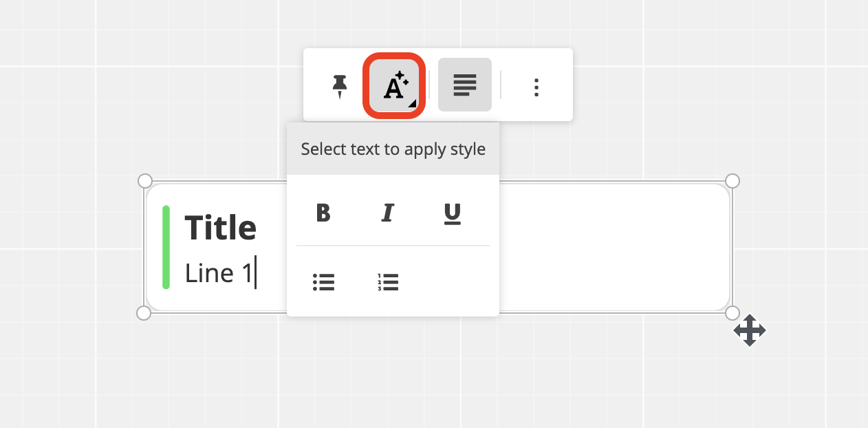
Task: Click the empty area inside the text card
Action: (x=612, y=248)
